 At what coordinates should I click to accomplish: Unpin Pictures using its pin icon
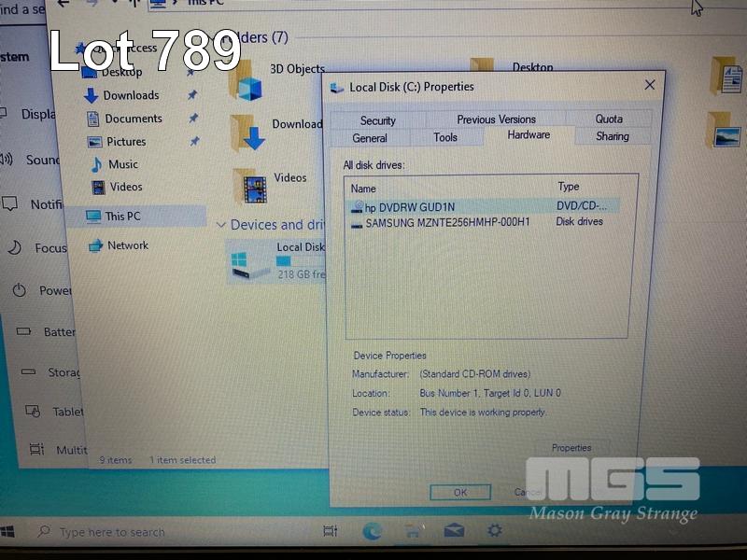coord(194,141)
